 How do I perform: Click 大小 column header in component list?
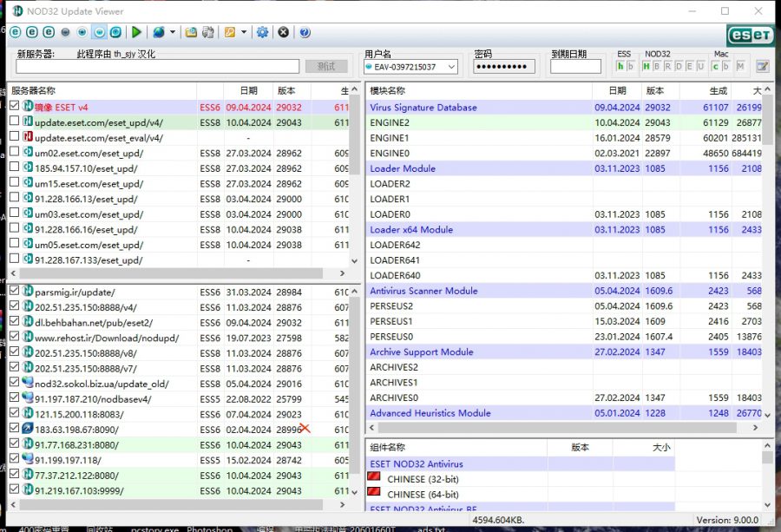644,447
